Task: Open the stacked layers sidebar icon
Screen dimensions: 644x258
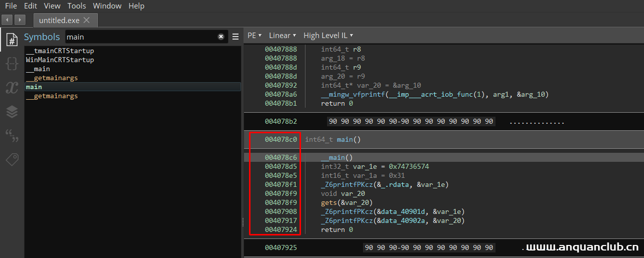Action: pyautogui.click(x=12, y=112)
